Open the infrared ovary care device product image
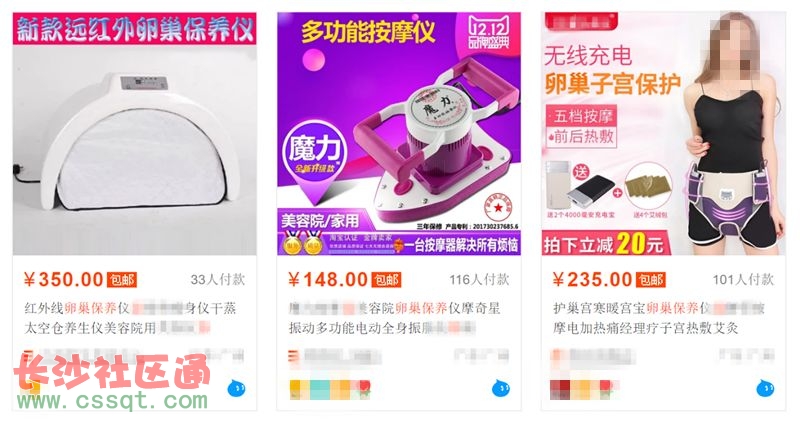800x426 pixels. click(135, 134)
